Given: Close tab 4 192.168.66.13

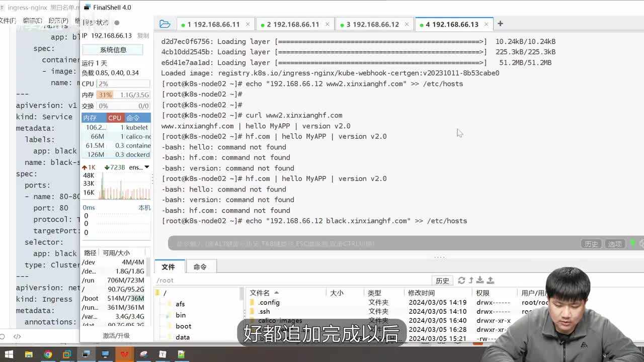Looking at the screenshot, I should [487, 24].
